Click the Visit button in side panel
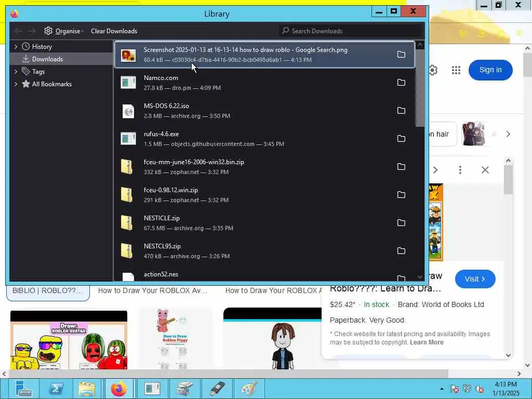This screenshot has width=532, height=399. pos(475,279)
